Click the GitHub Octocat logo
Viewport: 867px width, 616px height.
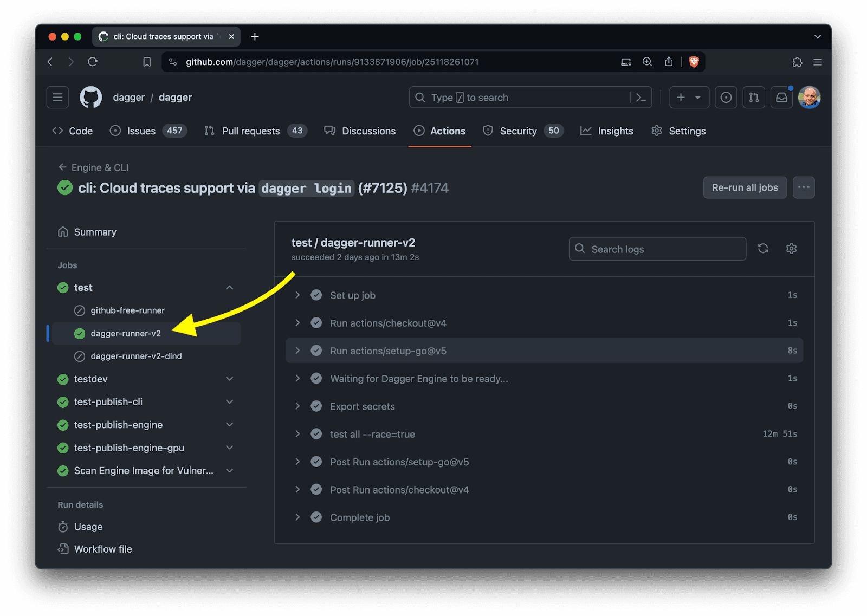click(90, 98)
